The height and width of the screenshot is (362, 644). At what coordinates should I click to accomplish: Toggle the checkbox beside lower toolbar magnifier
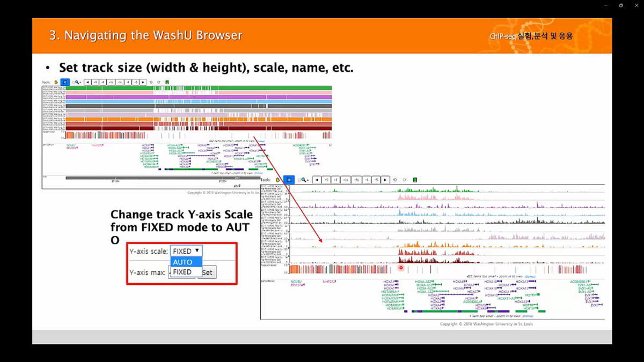(299, 180)
